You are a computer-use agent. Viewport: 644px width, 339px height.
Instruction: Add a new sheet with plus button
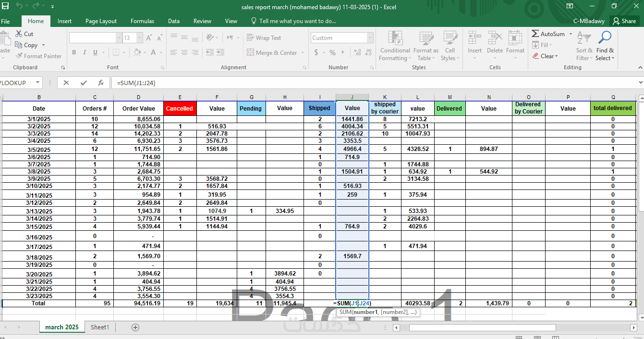coord(135,327)
